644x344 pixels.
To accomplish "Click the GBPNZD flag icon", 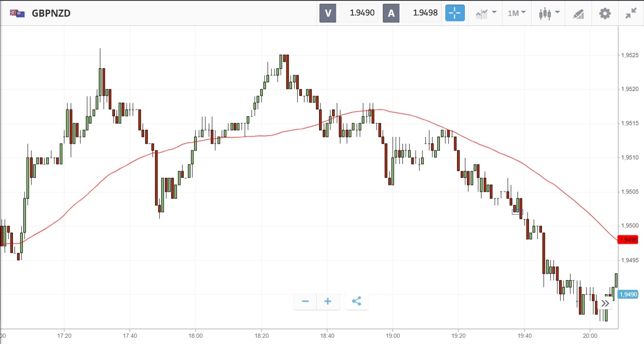I will (17, 13).
